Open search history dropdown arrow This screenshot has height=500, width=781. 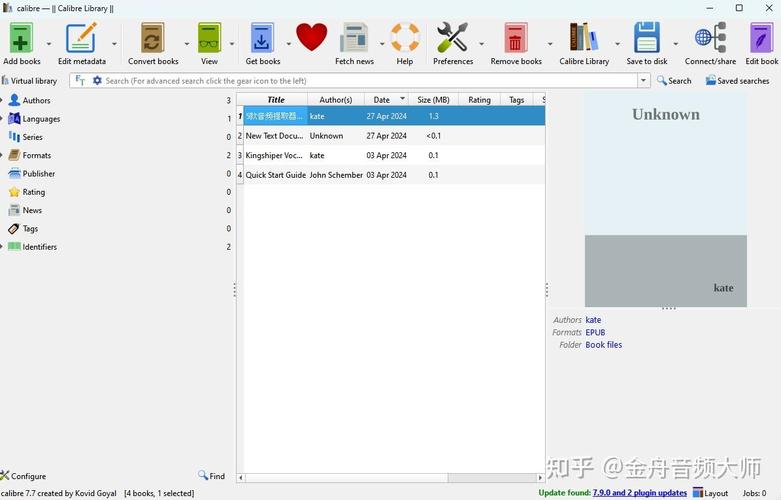coord(644,81)
